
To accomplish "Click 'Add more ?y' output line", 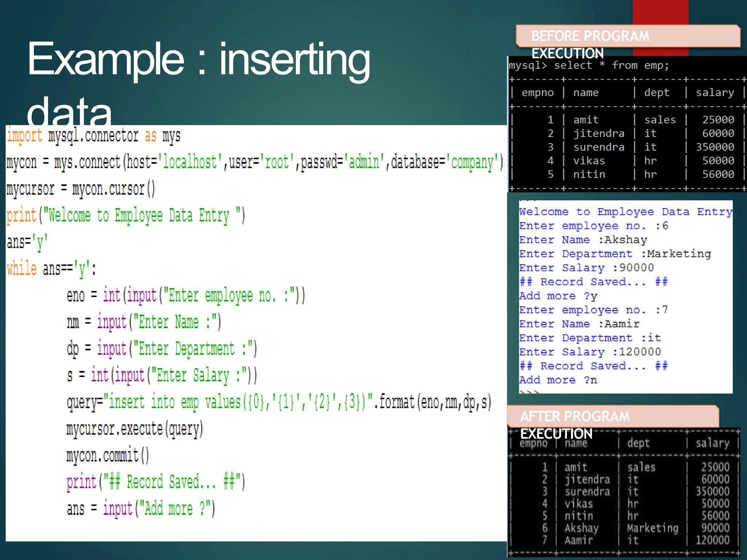I will coord(558,296).
